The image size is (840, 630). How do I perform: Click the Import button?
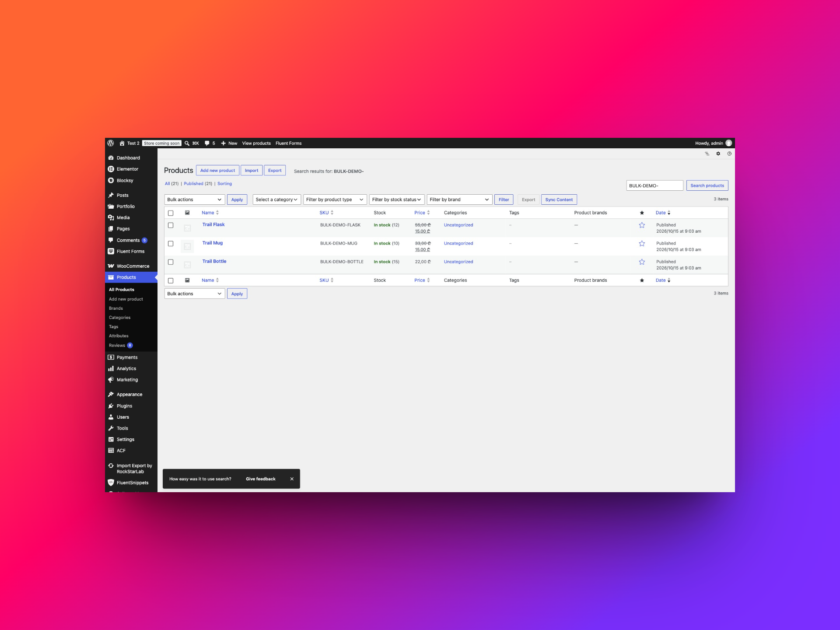252,171
